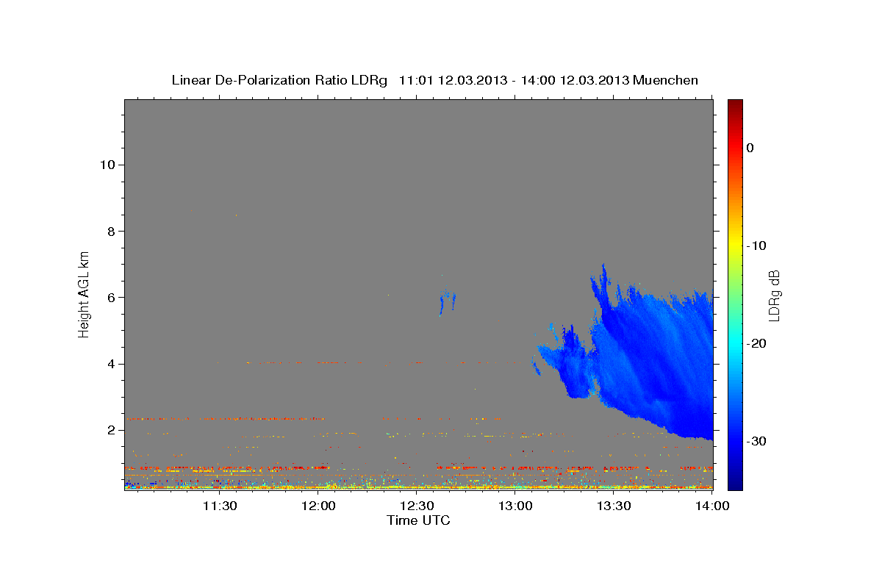
Task: Click the height tick label 4
Action: 110,364
